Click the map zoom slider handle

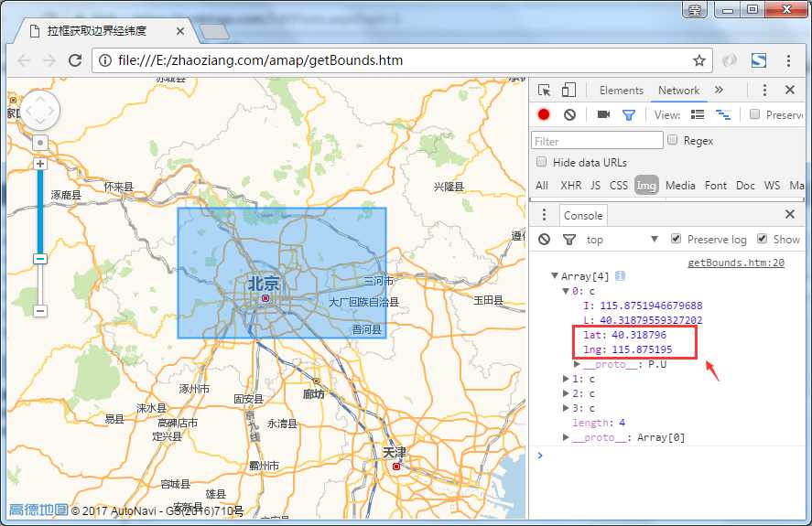(x=40, y=259)
